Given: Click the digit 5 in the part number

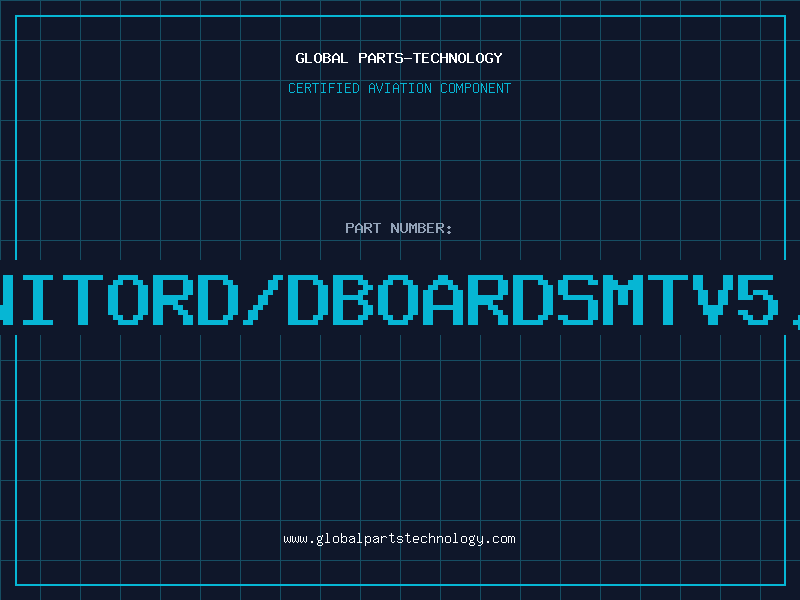Looking at the screenshot, I should coord(758,299).
